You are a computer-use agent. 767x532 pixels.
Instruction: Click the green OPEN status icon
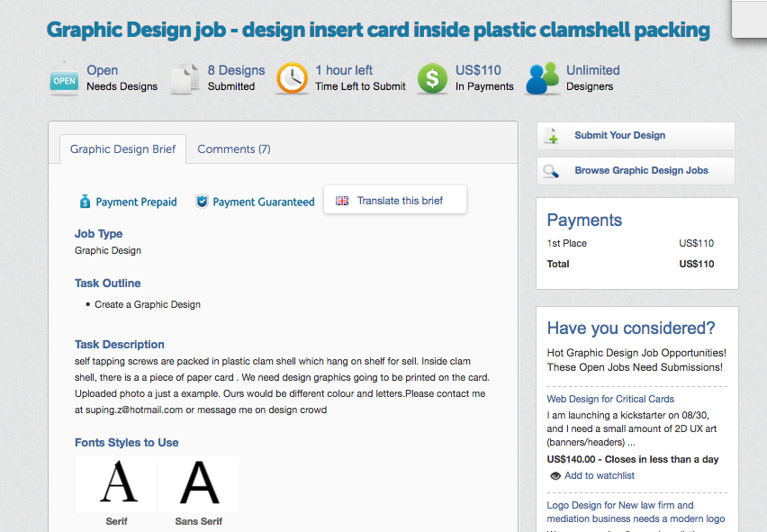[x=64, y=79]
